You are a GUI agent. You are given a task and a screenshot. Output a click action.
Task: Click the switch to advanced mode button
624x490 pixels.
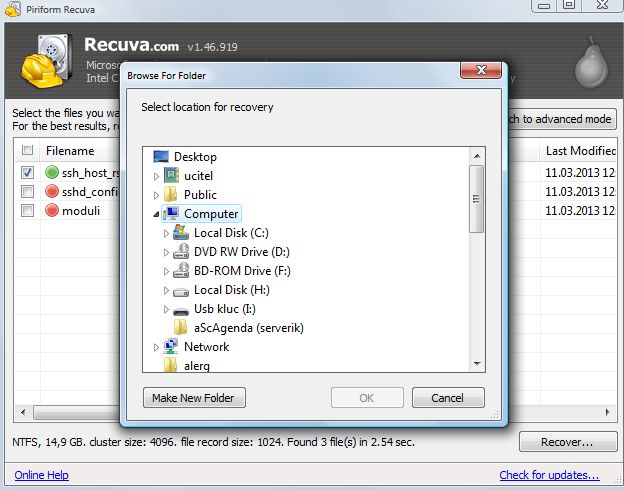click(562, 119)
